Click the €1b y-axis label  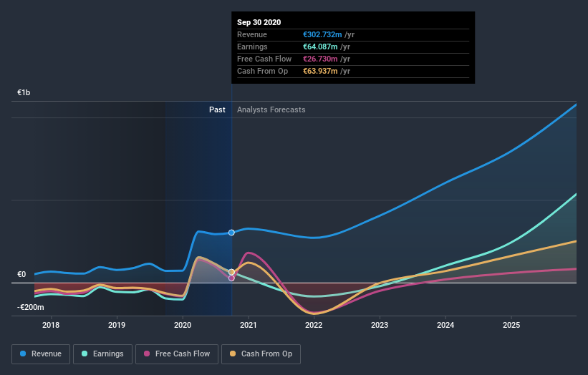pyautogui.click(x=24, y=92)
